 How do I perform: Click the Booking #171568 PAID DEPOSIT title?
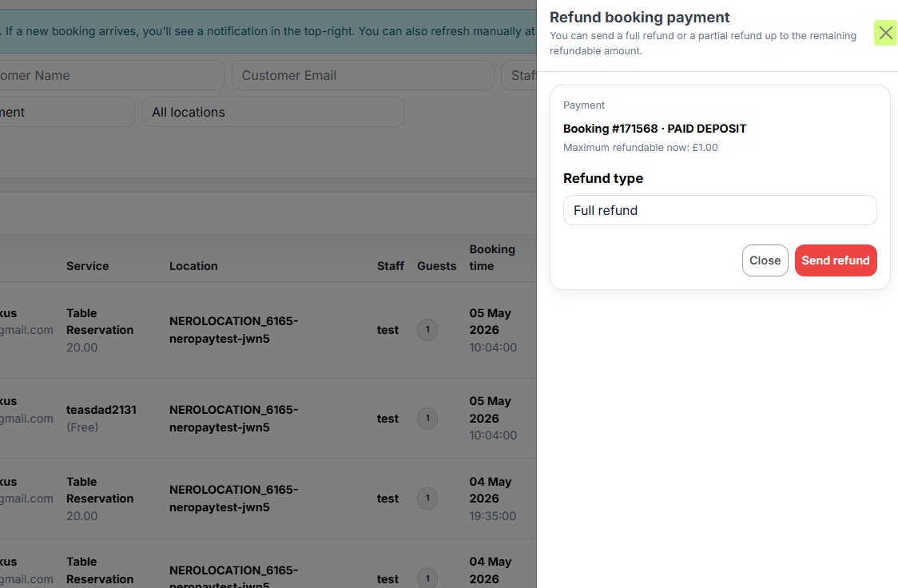tap(654, 129)
